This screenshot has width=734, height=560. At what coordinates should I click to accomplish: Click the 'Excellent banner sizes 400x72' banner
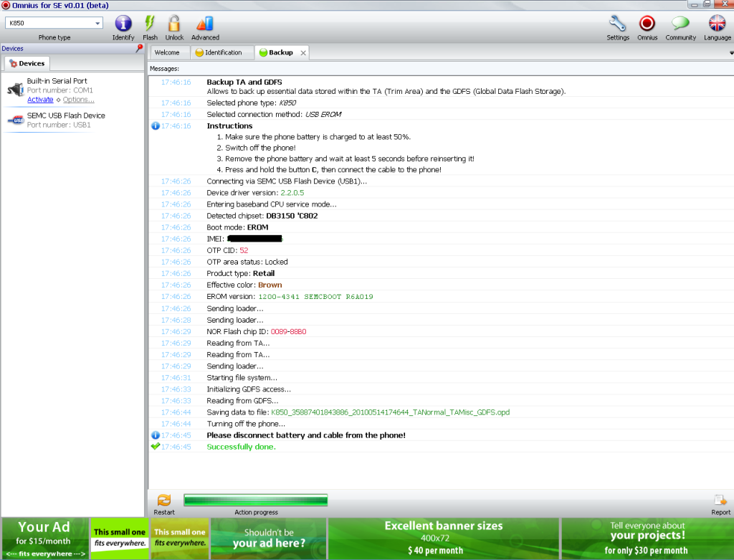(x=443, y=539)
